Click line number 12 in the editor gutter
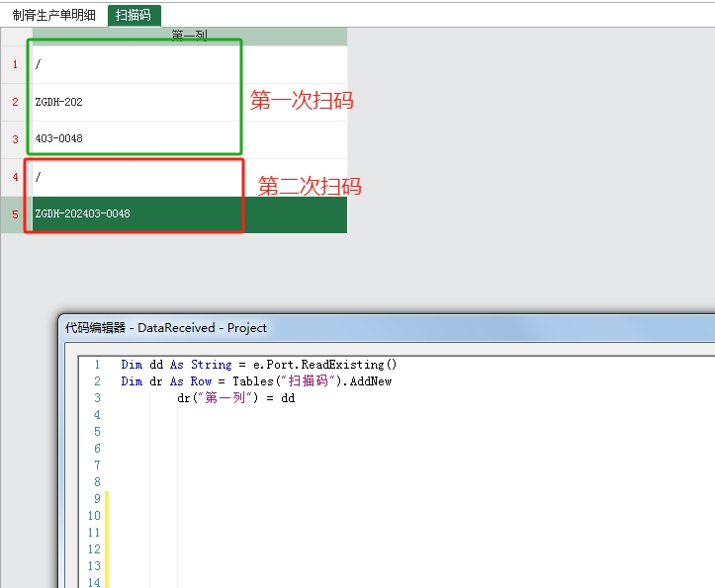The image size is (715, 588). 94,549
